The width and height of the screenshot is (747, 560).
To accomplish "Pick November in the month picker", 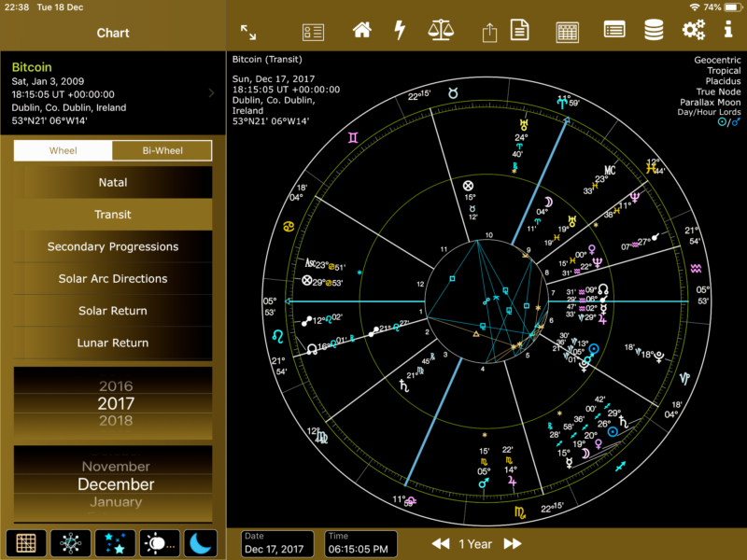I will tap(116, 466).
